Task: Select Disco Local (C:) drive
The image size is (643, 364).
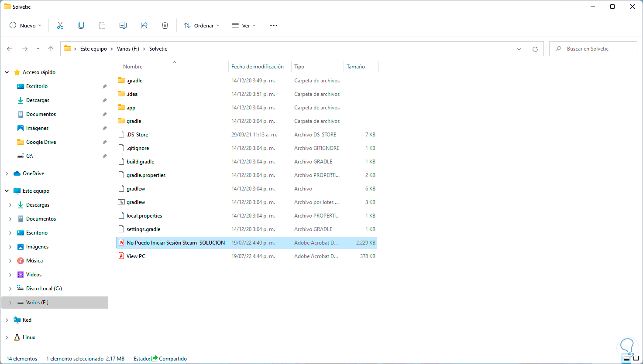Action: (44, 289)
